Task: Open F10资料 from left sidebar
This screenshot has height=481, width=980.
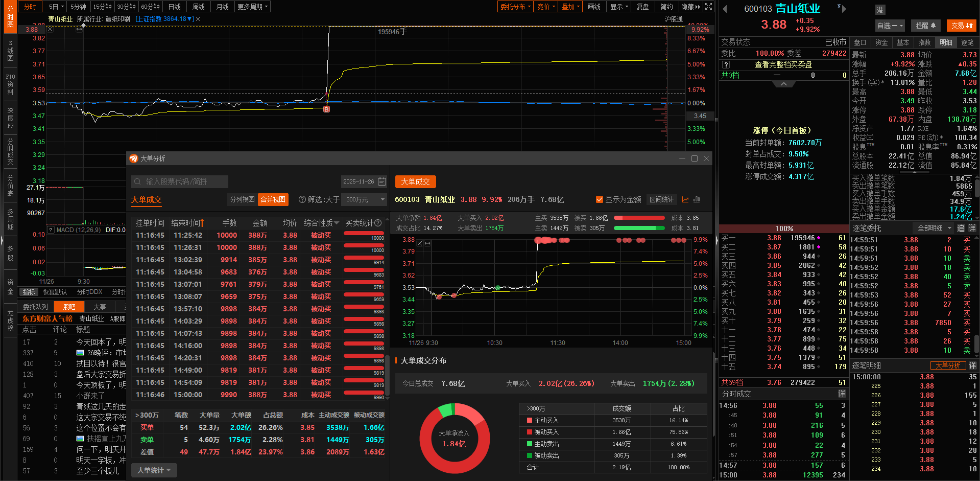Action: coord(11,84)
